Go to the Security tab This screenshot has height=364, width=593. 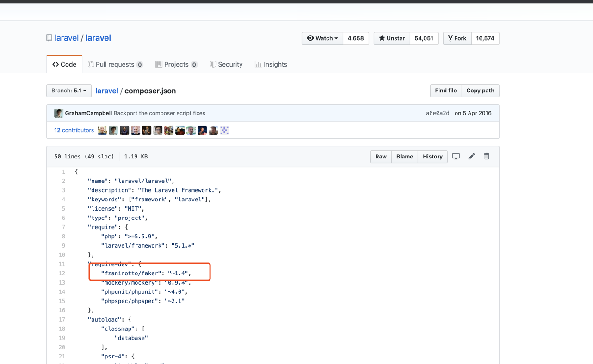coord(226,64)
